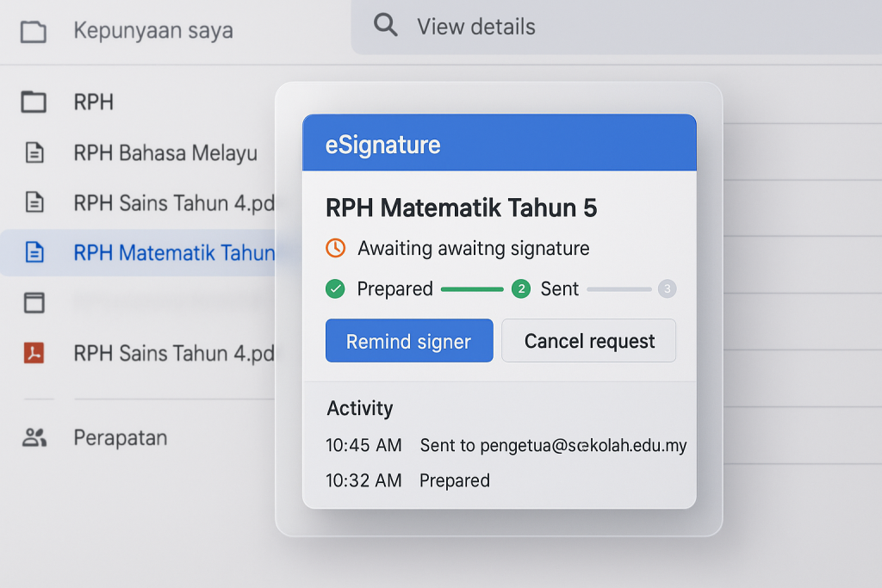This screenshot has height=588, width=882.
Task: Click the red PDF file icon
Action: click(34, 352)
